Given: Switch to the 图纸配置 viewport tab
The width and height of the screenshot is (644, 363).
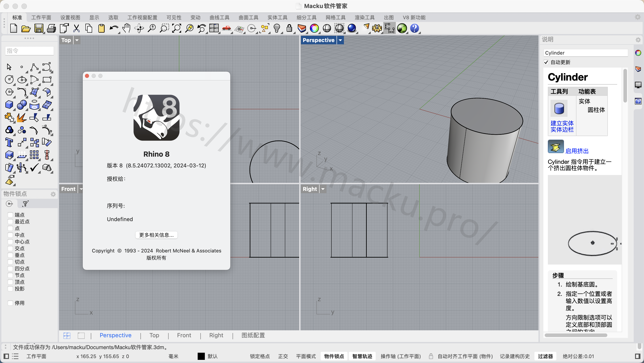Looking at the screenshot, I should pos(253,335).
